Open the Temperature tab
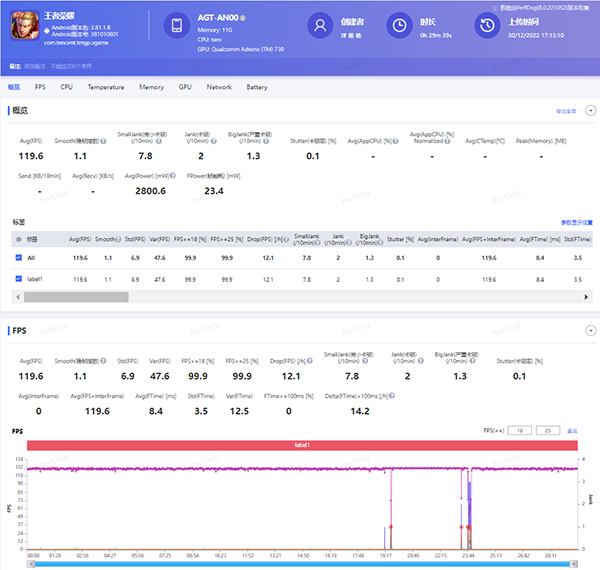Viewport: 600px width, 570px height. click(x=105, y=87)
